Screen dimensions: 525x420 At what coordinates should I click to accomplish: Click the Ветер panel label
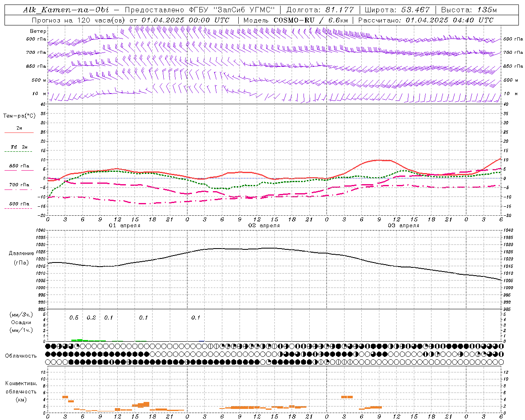[x=38, y=31]
